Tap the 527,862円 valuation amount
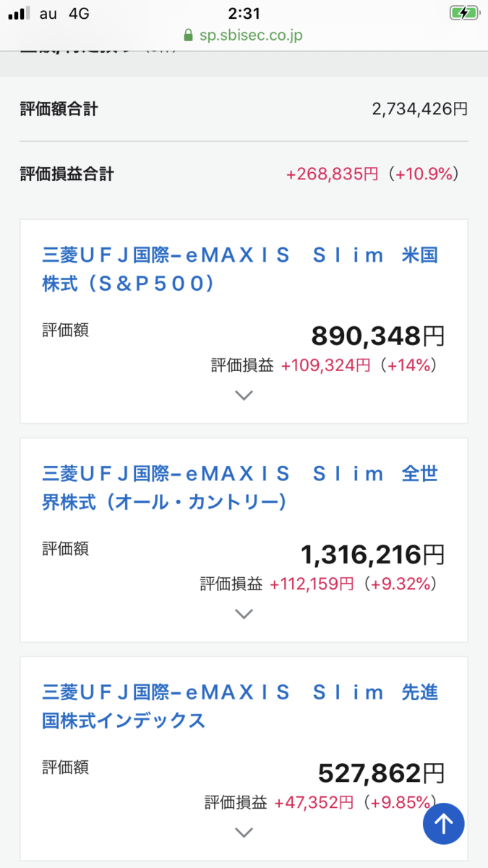 click(x=382, y=773)
